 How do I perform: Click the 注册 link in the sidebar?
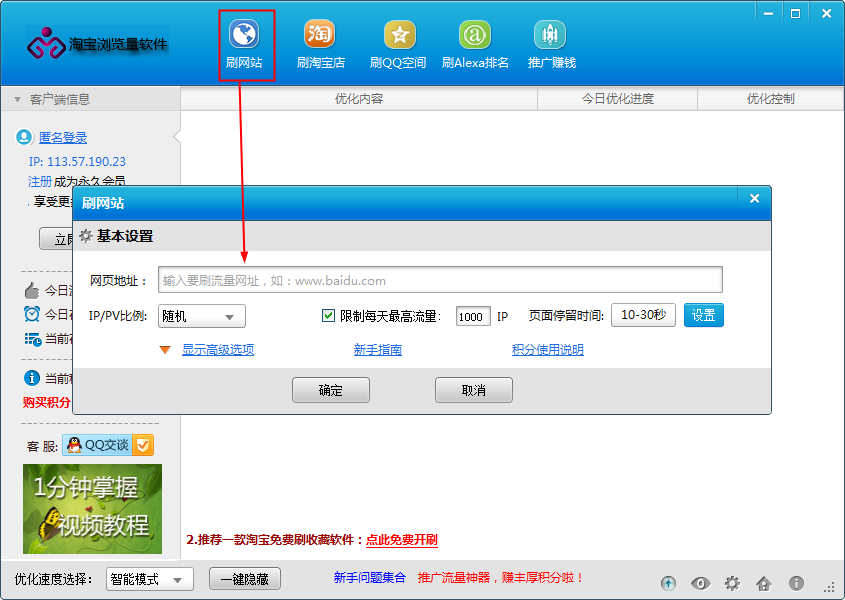40,181
